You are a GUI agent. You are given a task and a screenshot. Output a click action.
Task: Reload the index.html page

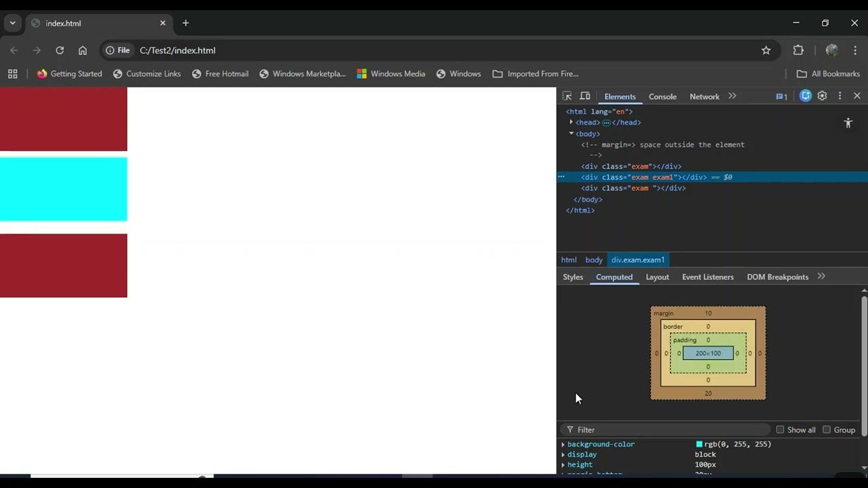tap(60, 50)
